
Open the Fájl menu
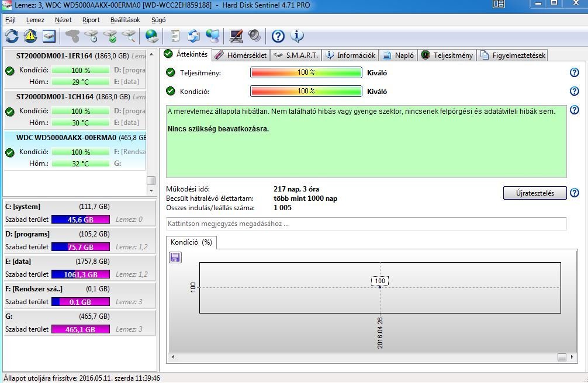click(x=11, y=20)
